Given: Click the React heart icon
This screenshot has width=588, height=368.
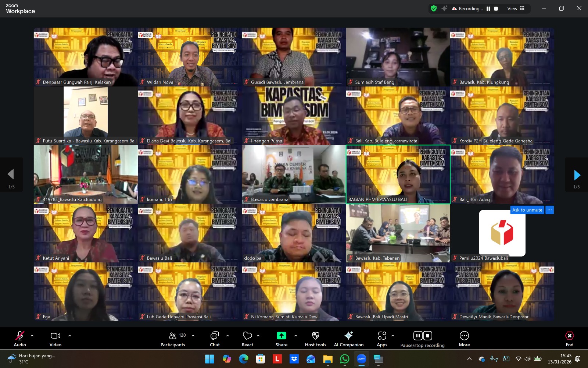Looking at the screenshot, I should pos(247,339).
